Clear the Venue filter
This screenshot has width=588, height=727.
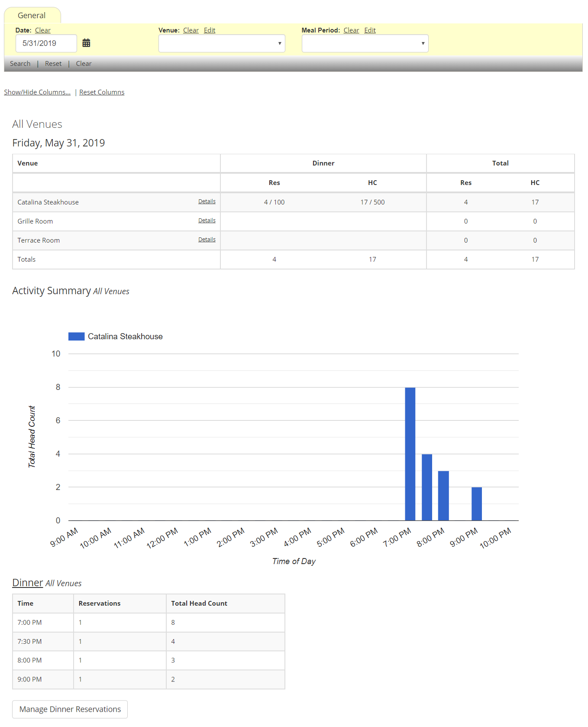191,30
